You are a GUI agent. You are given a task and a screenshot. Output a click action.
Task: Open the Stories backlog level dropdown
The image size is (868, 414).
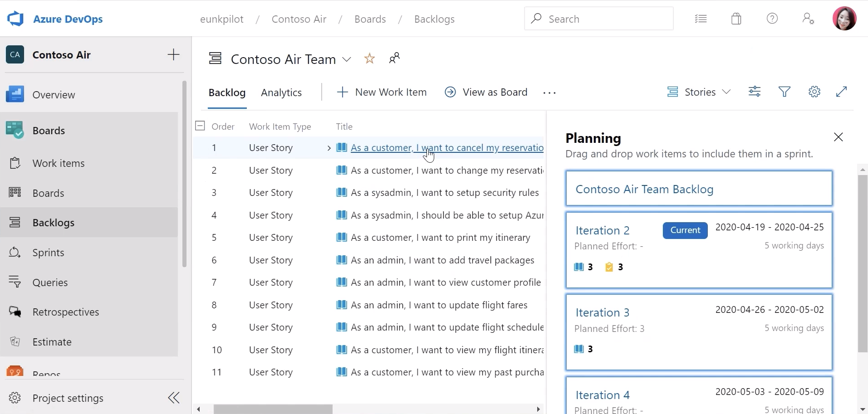click(x=699, y=92)
